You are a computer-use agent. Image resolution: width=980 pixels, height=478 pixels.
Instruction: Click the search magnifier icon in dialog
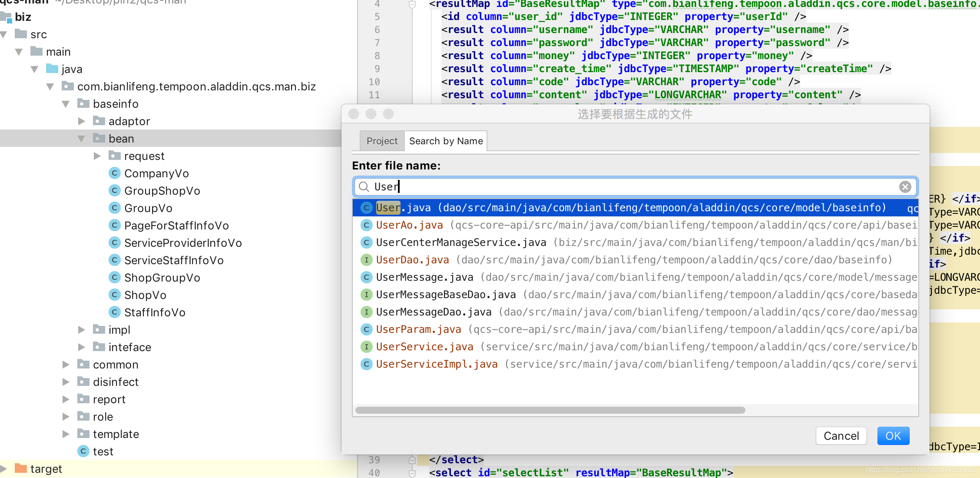pyautogui.click(x=364, y=187)
